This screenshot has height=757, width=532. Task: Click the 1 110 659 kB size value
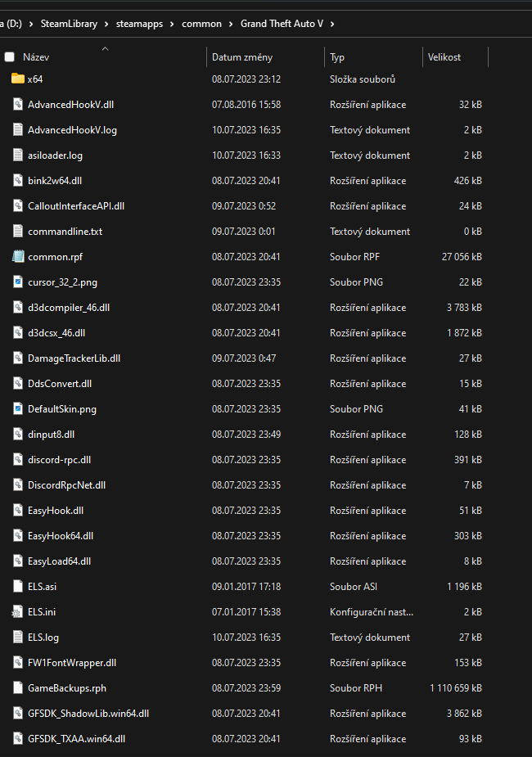click(x=456, y=688)
